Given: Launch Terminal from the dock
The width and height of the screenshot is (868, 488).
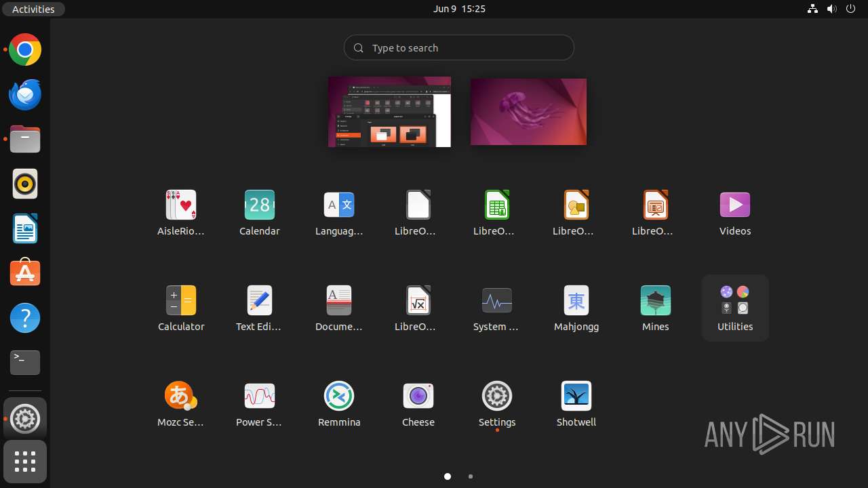Looking at the screenshot, I should pos(25,363).
